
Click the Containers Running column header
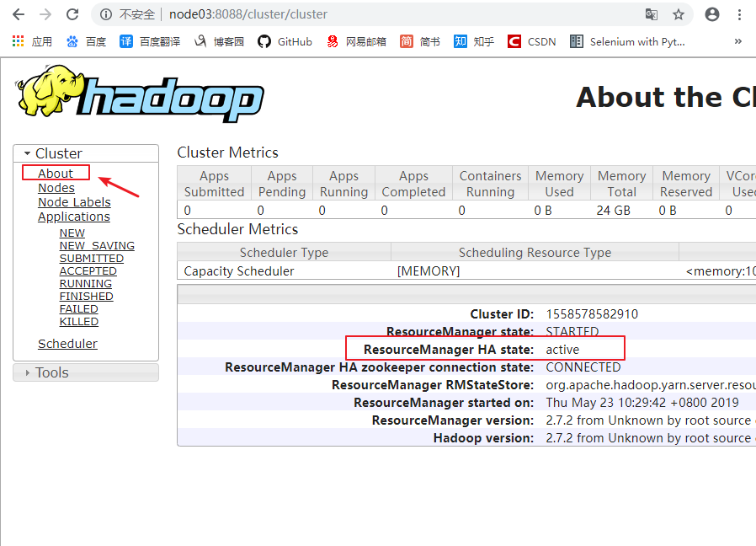click(490, 184)
